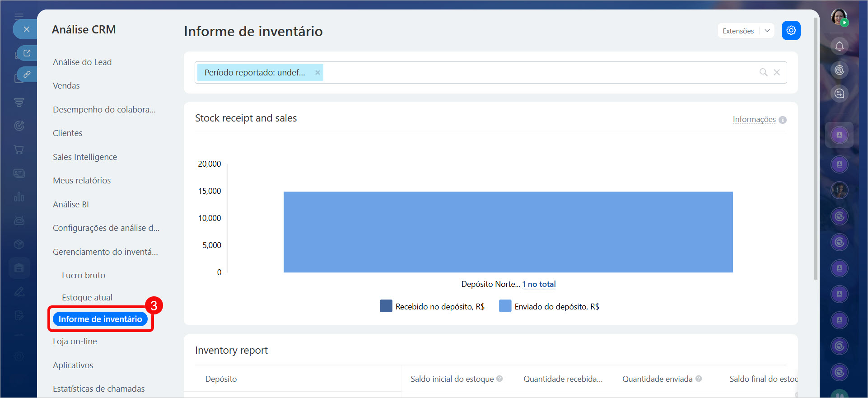Clear the filter search field

tap(777, 72)
